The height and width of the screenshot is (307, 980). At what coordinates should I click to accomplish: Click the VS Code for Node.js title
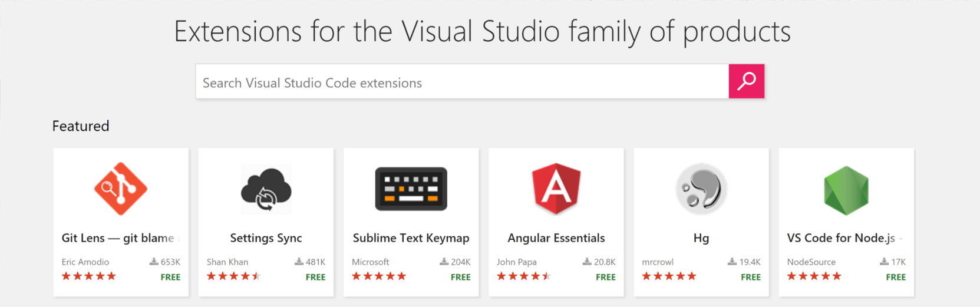pos(844,238)
